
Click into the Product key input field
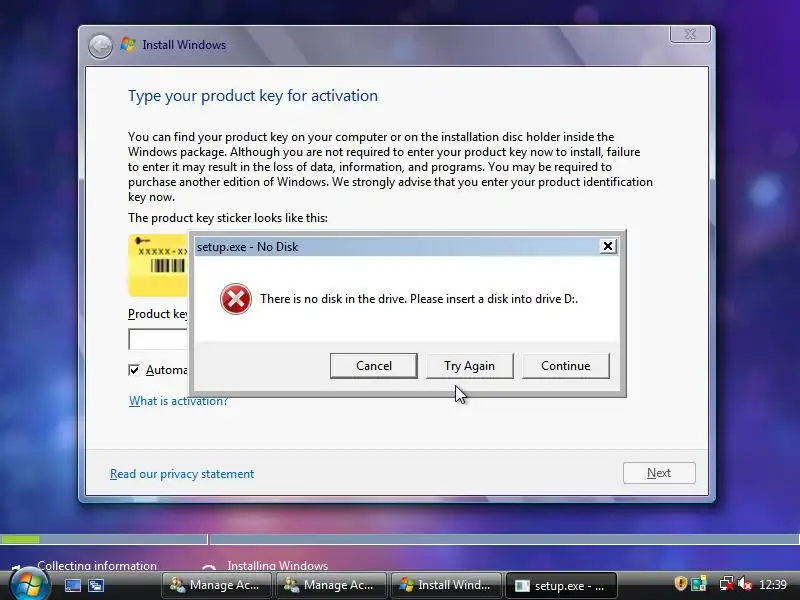click(x=158, y=339)
